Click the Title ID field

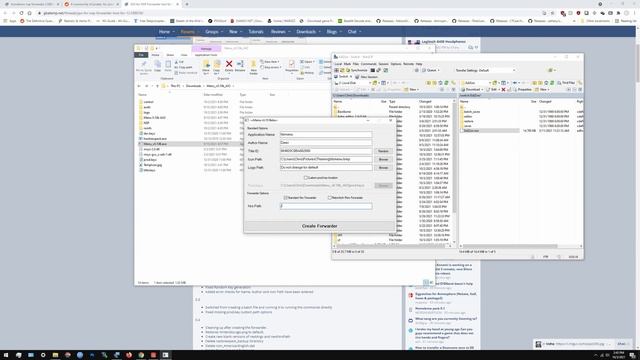326,151
